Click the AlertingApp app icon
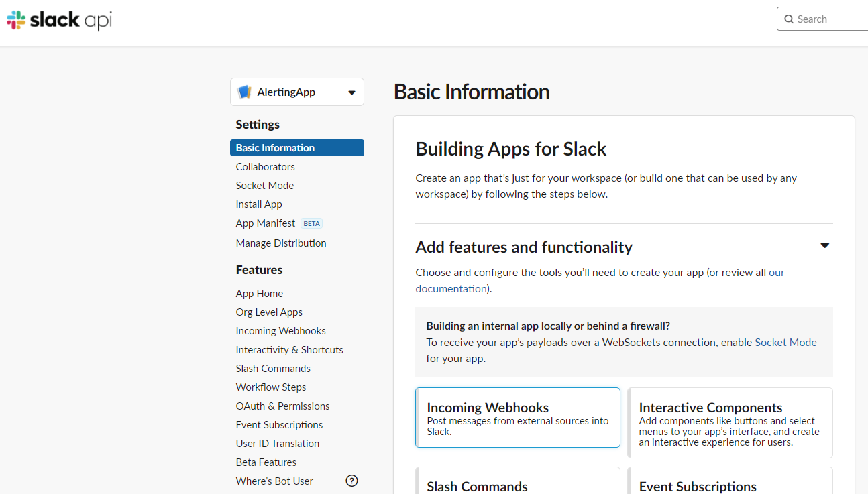This screenshot has width=868, height=494. tap(244, 92)
